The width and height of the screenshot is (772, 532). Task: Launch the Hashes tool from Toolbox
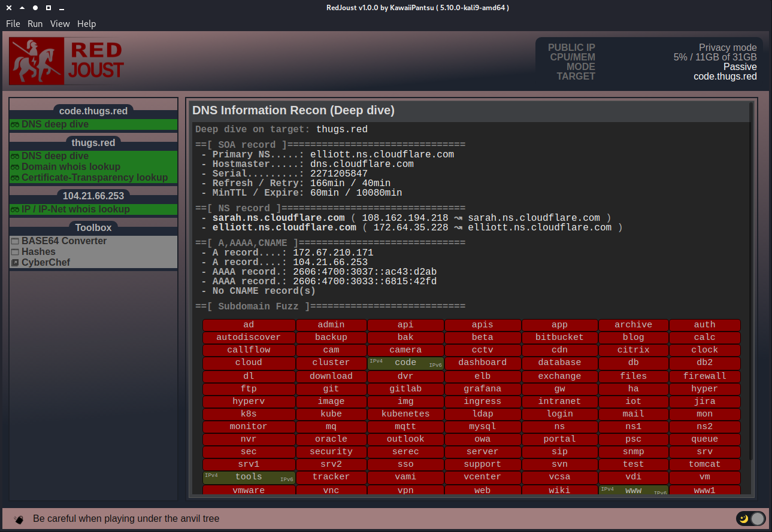pos(93,252)
